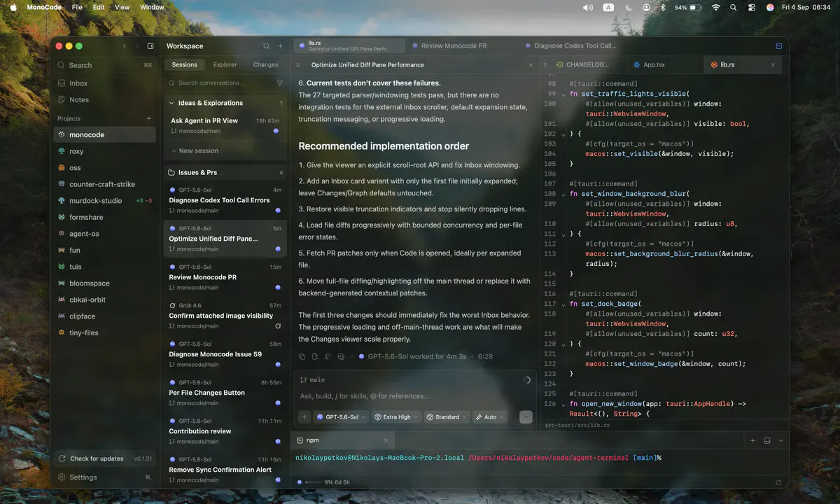
Task: Open the Ask Agent in PR View session
Action: pos(225,125)
